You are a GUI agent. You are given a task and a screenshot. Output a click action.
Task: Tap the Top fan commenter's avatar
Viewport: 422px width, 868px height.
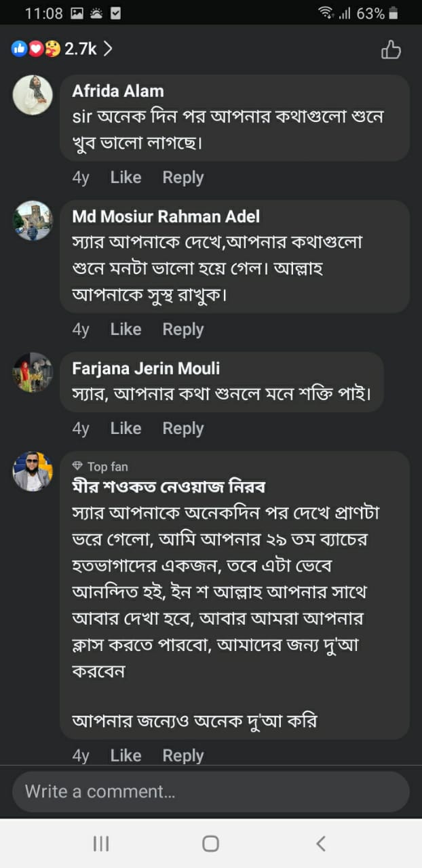tap(33, 471)
